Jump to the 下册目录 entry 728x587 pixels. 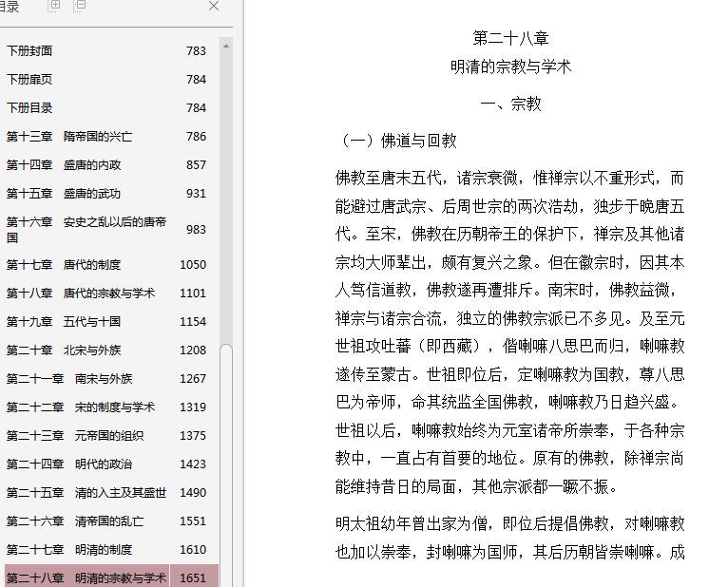[x=29, y=108]
